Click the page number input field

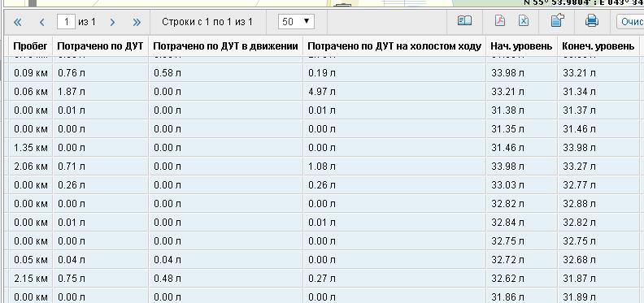pos(66,22)
